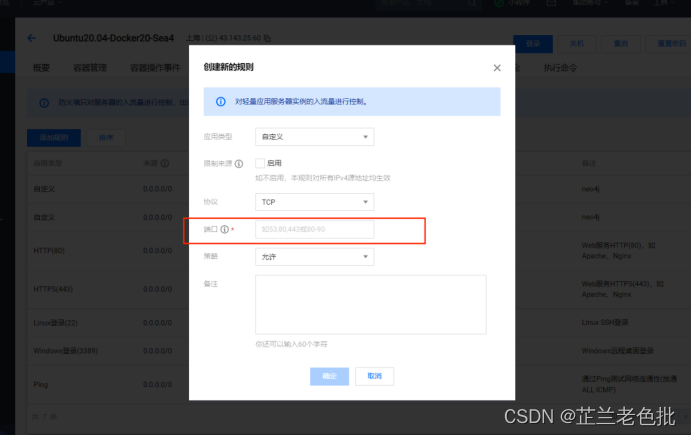Open the 应用类型 dropdown showing 自定义
This screenshot has height=436, width=692.
click(315, 137)
